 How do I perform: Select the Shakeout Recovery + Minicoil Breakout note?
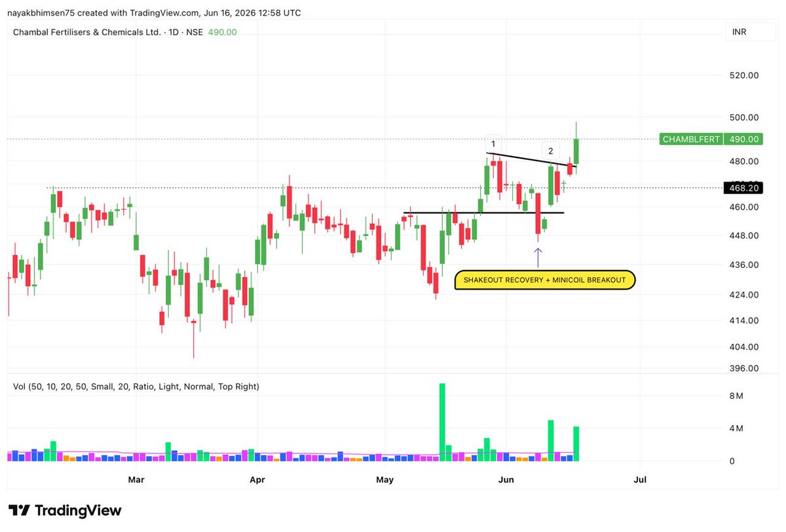(544, 280)
